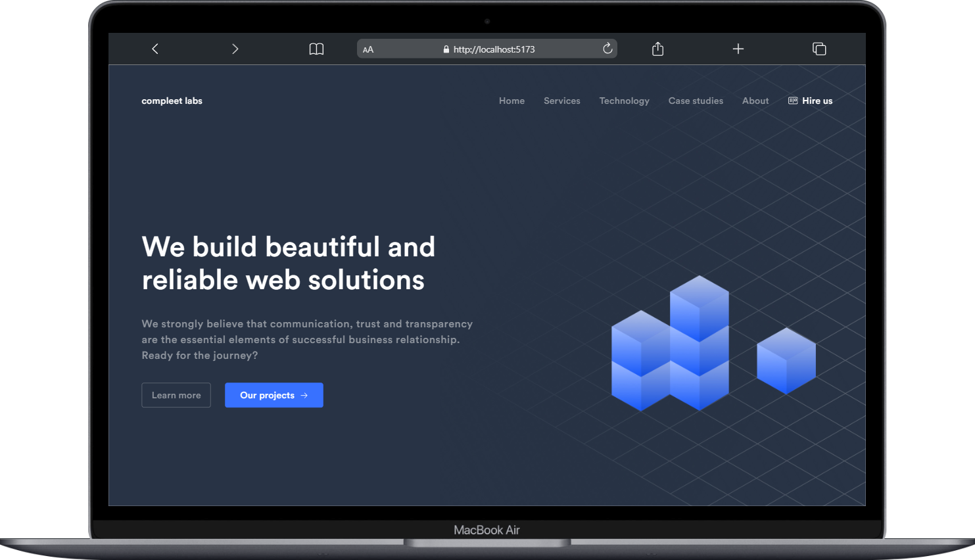Screen dimensions: 975x560
Task: Open the Home navigation item
Action: pos(511,101)
